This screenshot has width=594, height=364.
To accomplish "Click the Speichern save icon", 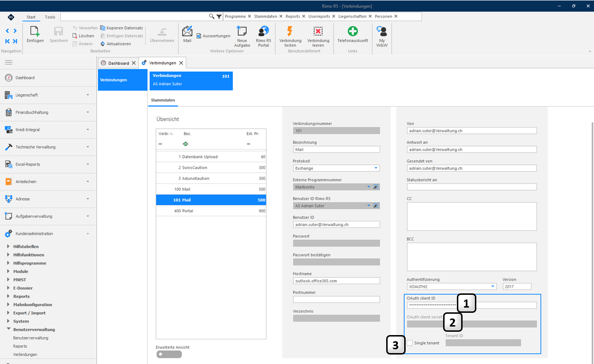I will click(58, 32).
